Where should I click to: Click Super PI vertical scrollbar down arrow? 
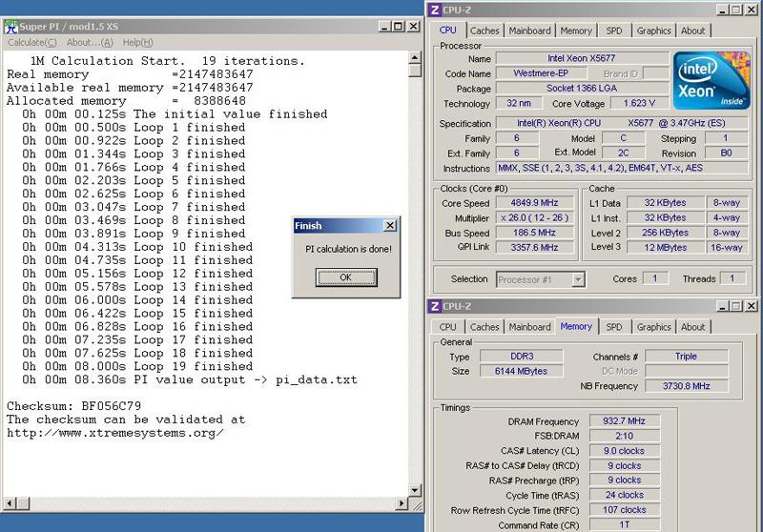click(x=415, y=490)
